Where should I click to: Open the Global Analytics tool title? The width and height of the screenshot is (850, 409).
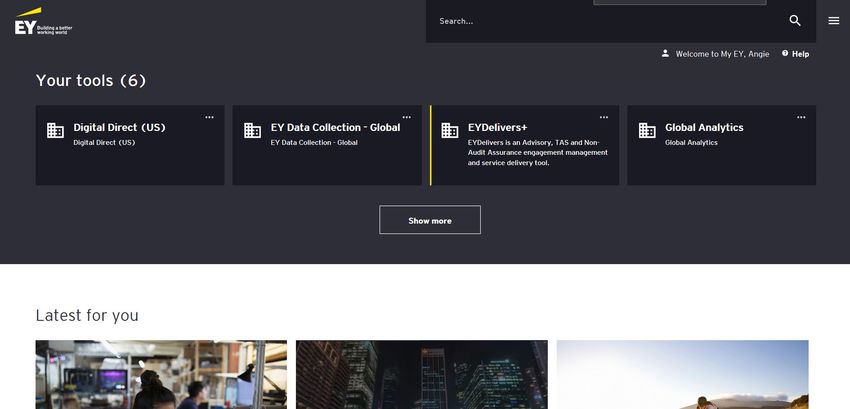704,127
